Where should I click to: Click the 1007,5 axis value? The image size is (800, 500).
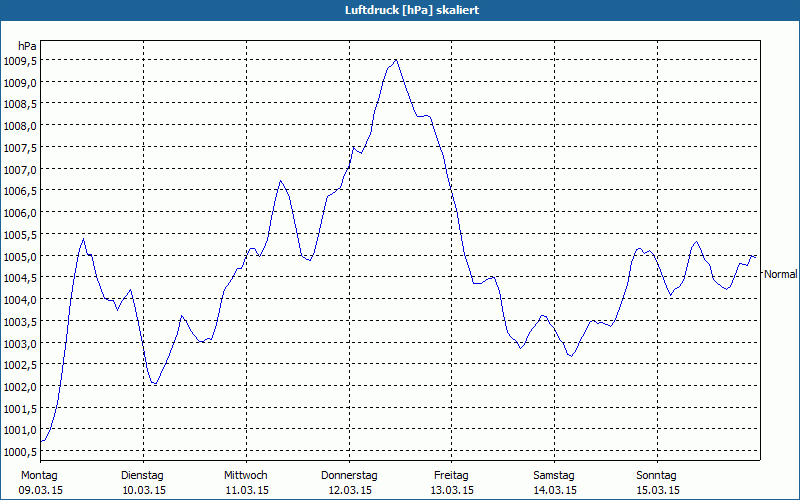[20, 148]
